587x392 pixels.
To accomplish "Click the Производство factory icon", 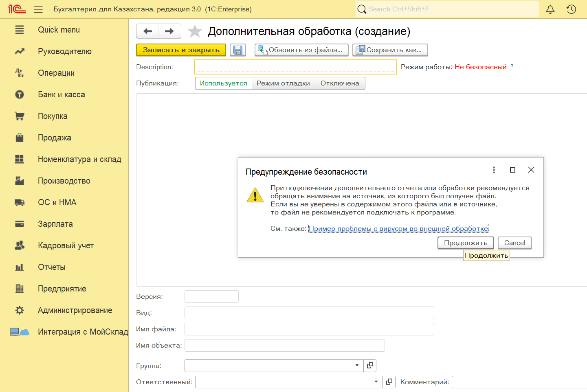I will [20, 181].
